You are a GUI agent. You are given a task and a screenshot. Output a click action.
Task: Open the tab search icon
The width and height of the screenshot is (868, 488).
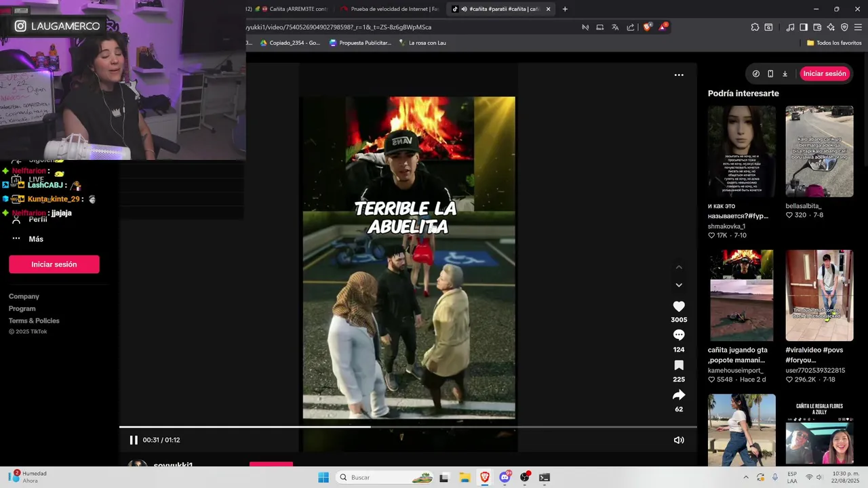768,27
